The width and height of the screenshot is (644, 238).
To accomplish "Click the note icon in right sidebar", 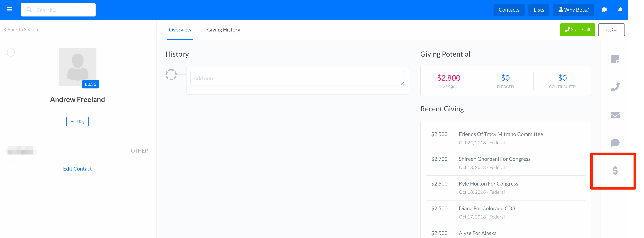I will click(x=615, y=59).
